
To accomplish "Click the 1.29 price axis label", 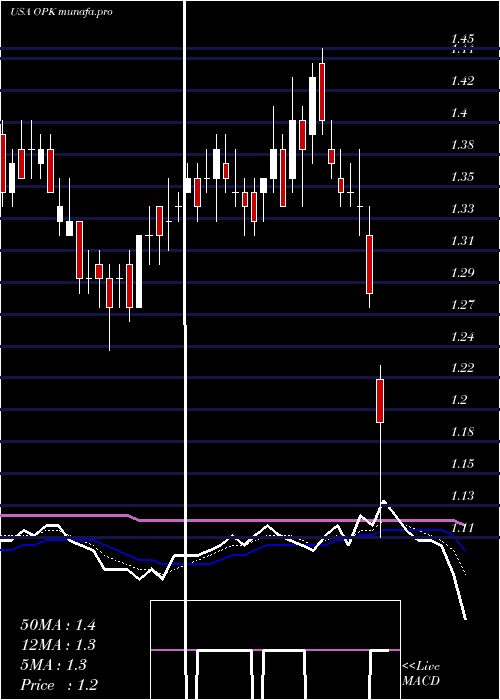I will tap(464, 272).
